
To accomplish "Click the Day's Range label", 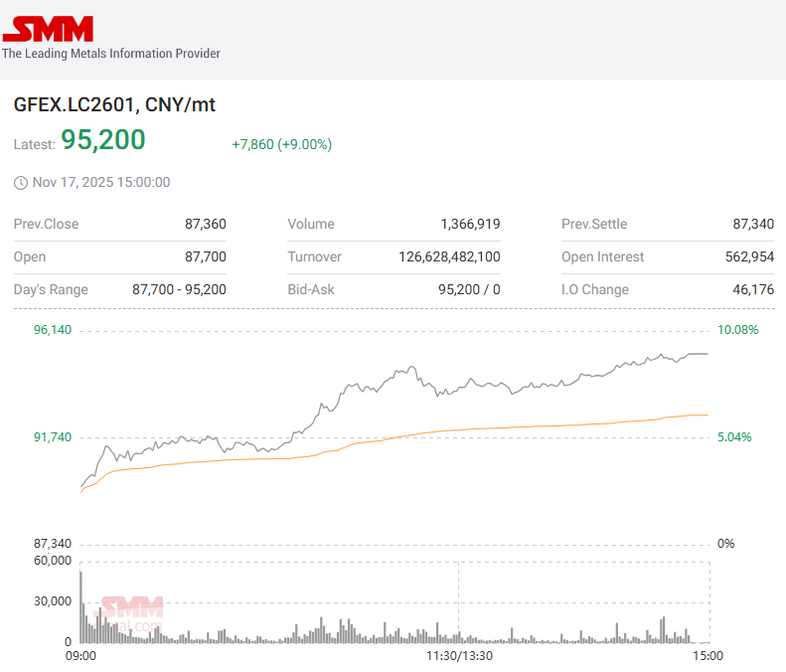I will [51, 290].
